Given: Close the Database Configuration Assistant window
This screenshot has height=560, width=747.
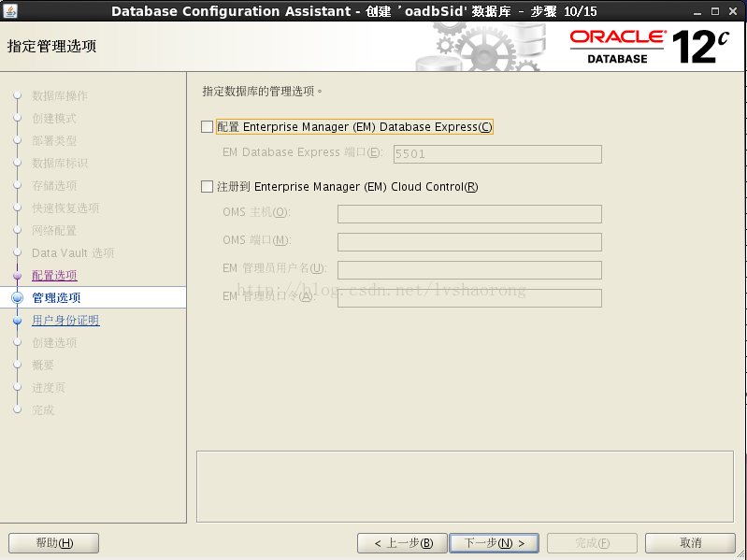Looking at the screenshot, I should coord(733,11).
